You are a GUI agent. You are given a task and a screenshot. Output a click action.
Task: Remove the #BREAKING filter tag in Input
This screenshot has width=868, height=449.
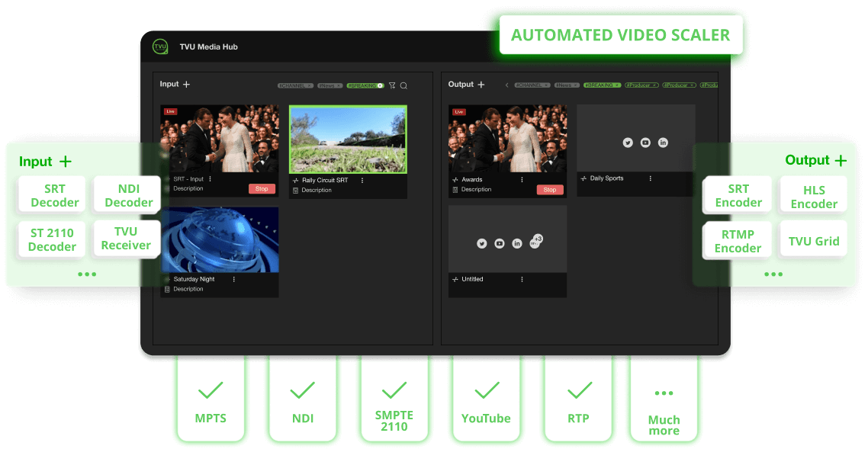[381, 85]
